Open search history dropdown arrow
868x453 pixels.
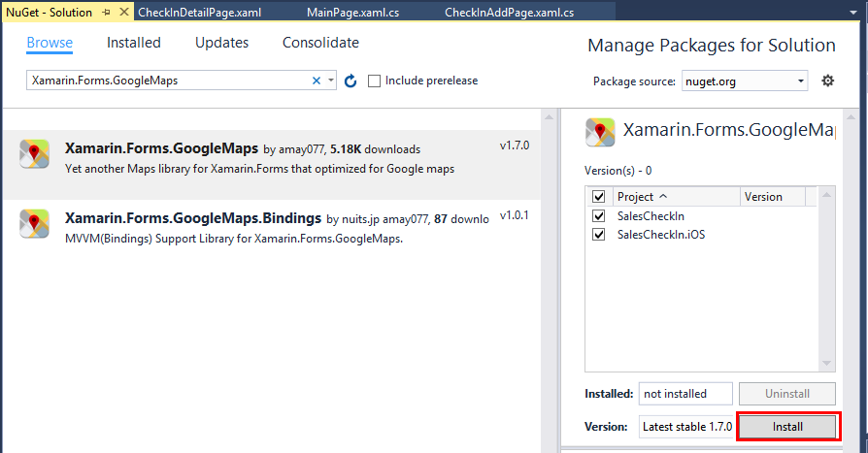coord(330,81)
